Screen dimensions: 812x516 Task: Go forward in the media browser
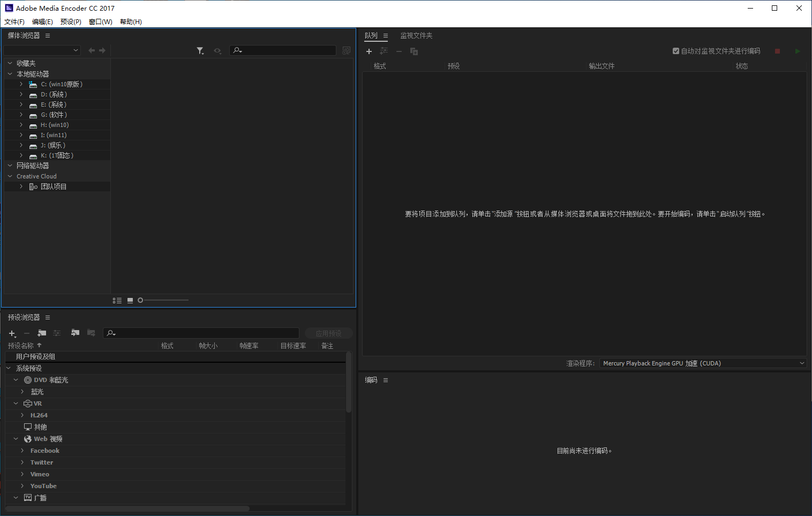[x=102, y=50]
